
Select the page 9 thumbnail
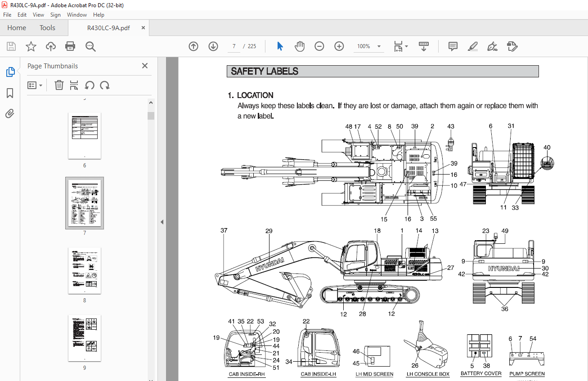pos(85,338)
